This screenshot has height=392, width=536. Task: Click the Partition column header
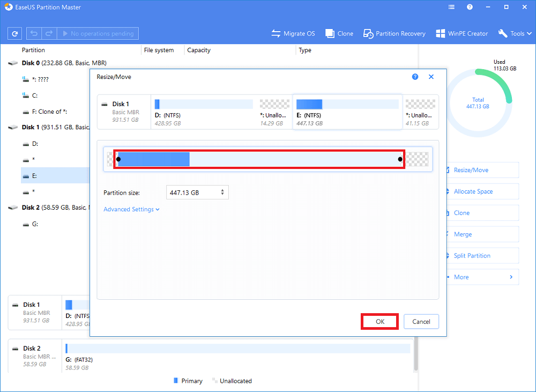33,50
